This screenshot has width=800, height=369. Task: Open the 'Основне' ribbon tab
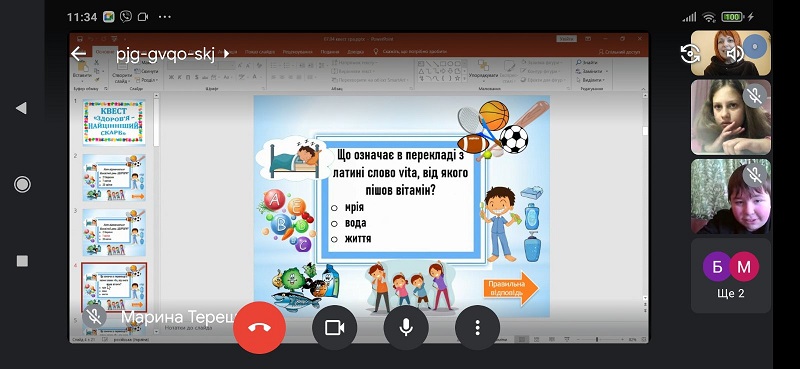[x=105, y=52]
